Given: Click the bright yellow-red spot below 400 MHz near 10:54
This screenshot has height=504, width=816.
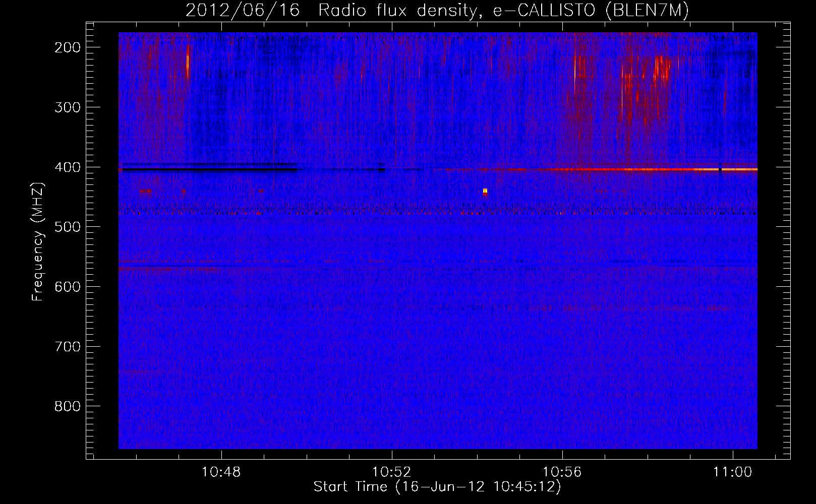Looking at the screenshot, I should click(x=485, y=191).
